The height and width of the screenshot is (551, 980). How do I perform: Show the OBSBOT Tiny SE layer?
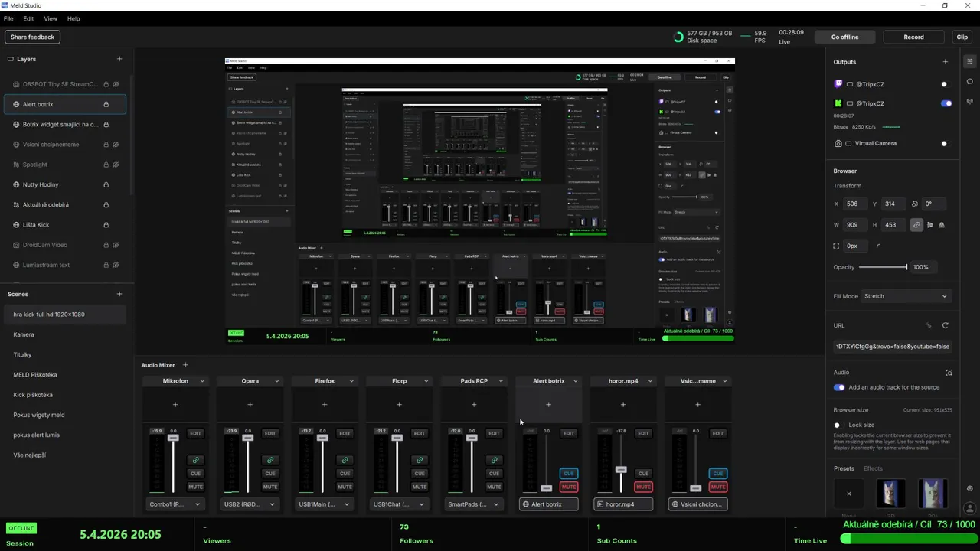116,84
